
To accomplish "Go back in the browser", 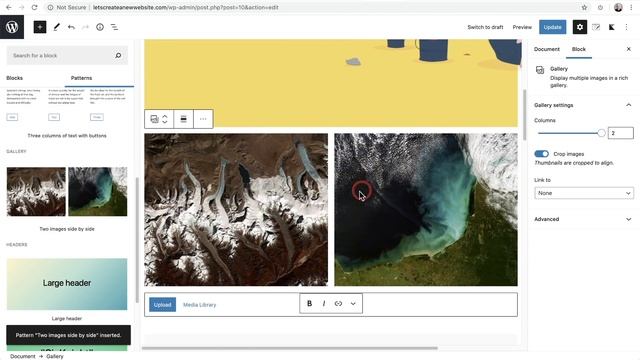I will (x=9, y=7).
